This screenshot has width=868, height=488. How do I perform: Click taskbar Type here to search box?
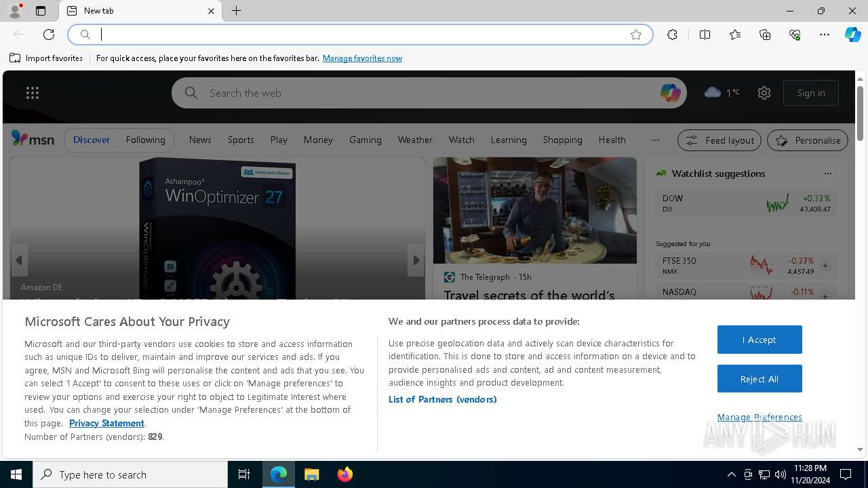point(130,474)
